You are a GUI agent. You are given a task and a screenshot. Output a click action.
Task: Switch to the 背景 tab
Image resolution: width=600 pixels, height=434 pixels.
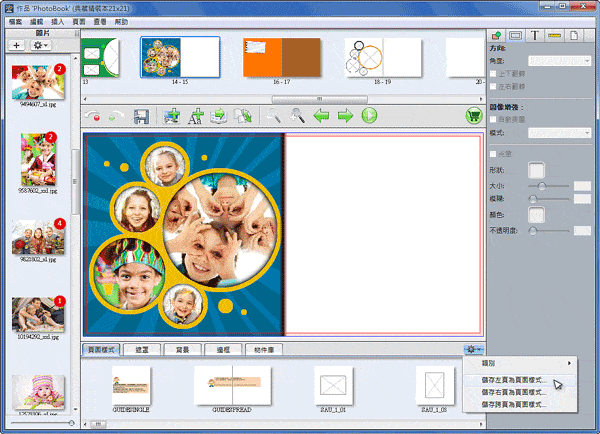point(183,350)
